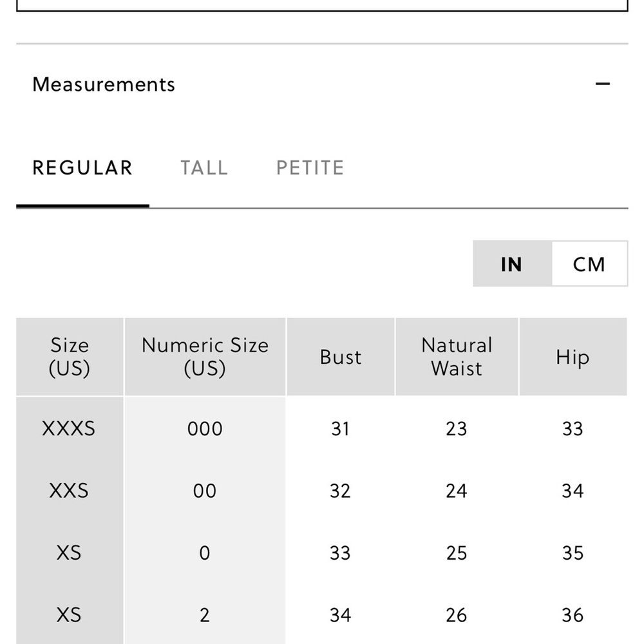Click bust value 31 for XXXS
The height and width of the screenshot is (644, 644).
pyautogui.click(x=341, y=429)
